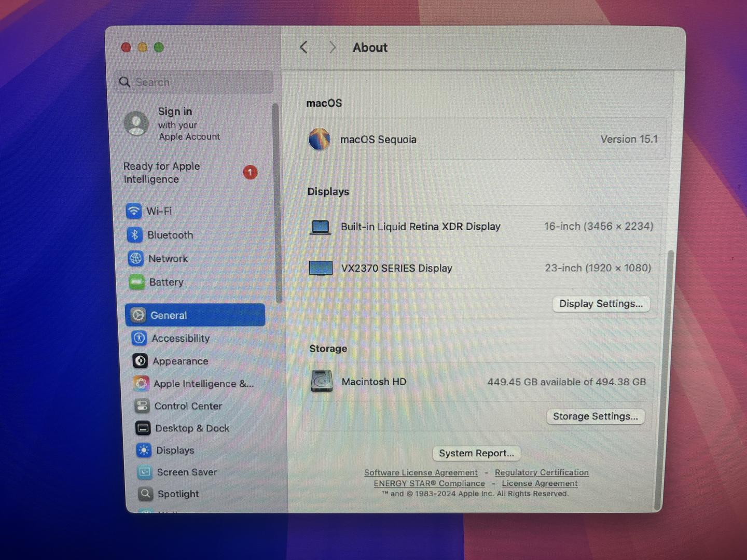Open Display Settings
Viewport: 747px width, 560px height.
601,304
